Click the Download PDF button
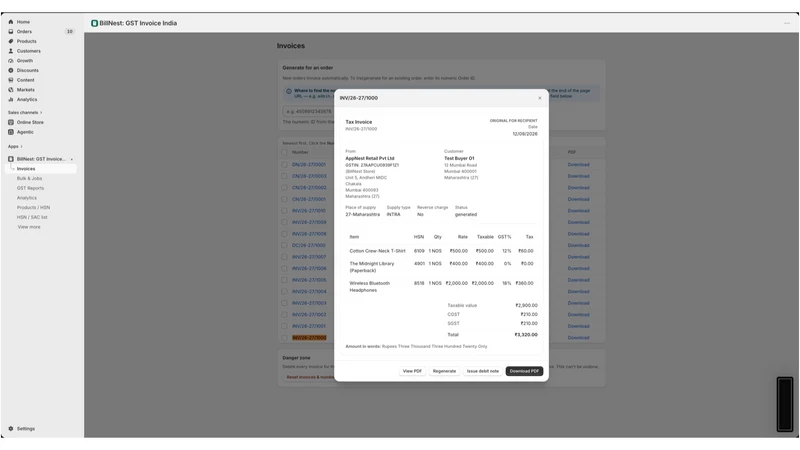This screenshot has height=450, width=800. point(524,371)
